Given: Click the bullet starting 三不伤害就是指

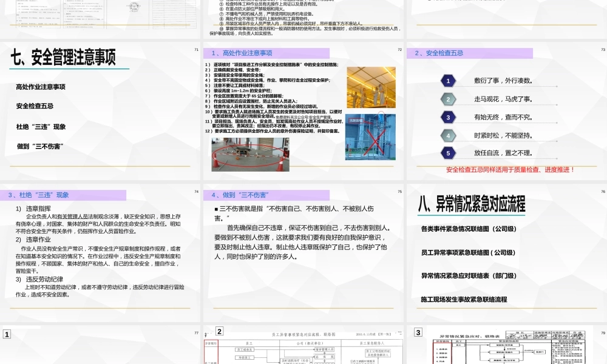Looking at the screenshot, I should coord(294,213).
